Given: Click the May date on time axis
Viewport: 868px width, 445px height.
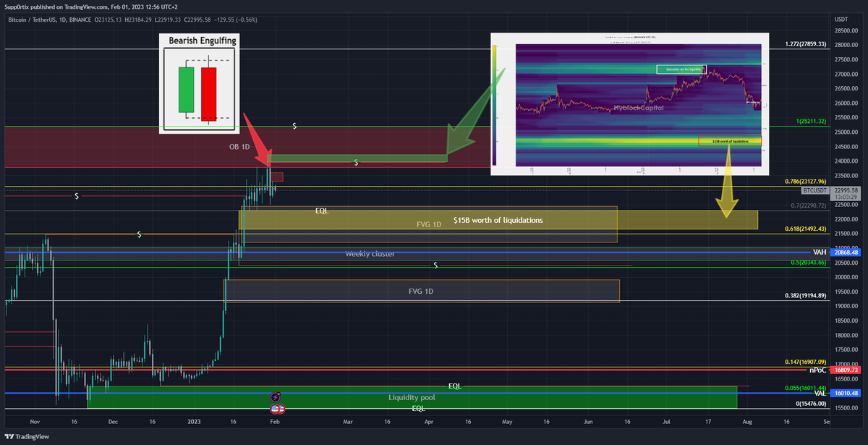Looking at the screenshot, I should point(508,420).
